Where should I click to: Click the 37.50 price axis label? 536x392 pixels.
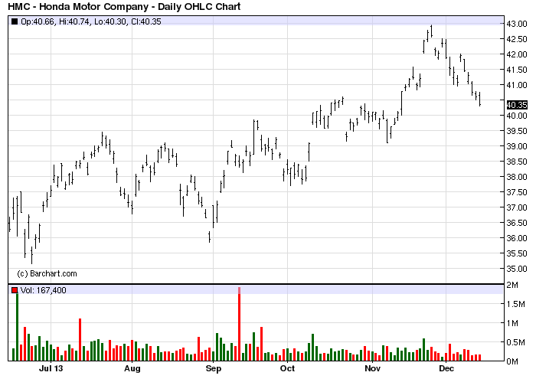(x=517, y=192)
